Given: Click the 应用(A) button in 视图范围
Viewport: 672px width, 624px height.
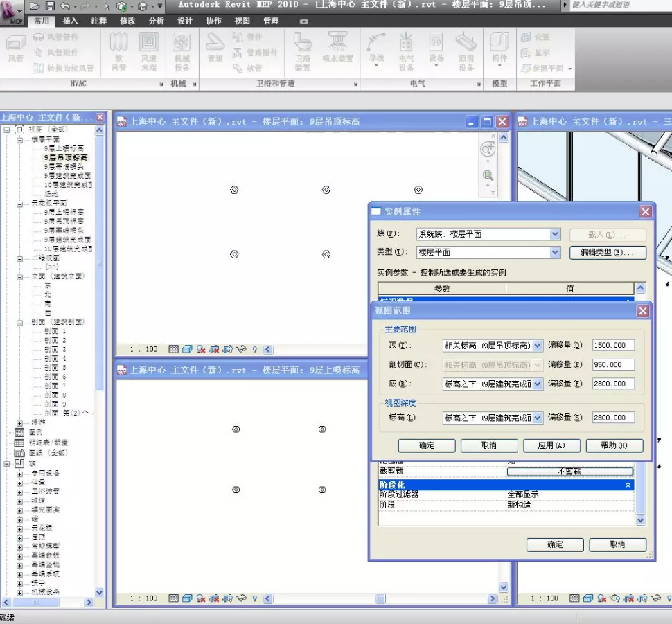Looking at the screenshot, I should pyautogui.click(x=551, y=445).
